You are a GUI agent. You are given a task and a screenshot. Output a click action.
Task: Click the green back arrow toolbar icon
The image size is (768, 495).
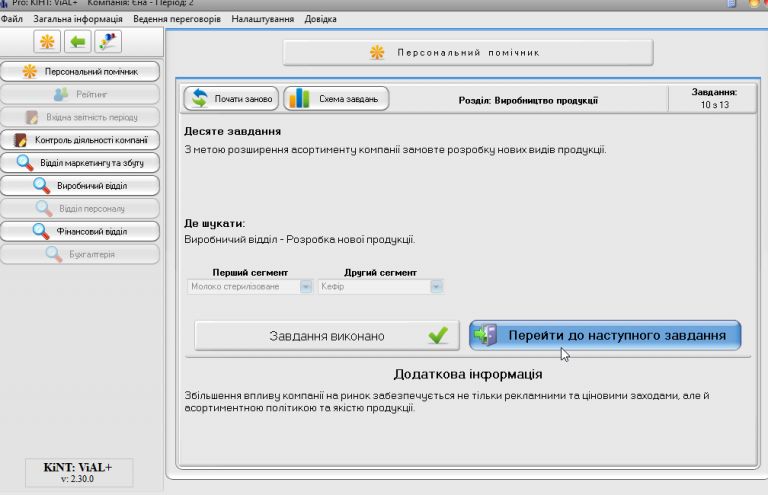pos(77,42)
